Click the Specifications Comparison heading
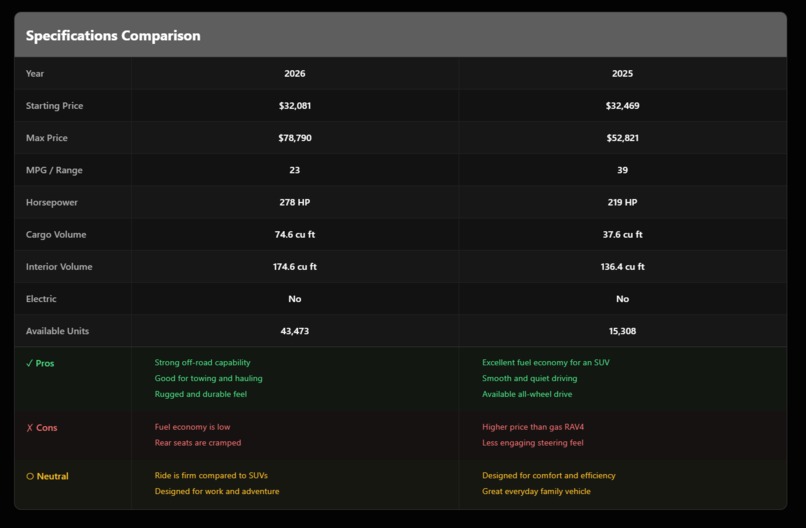Viewport: 806px width, 528px height. [113, 35]
